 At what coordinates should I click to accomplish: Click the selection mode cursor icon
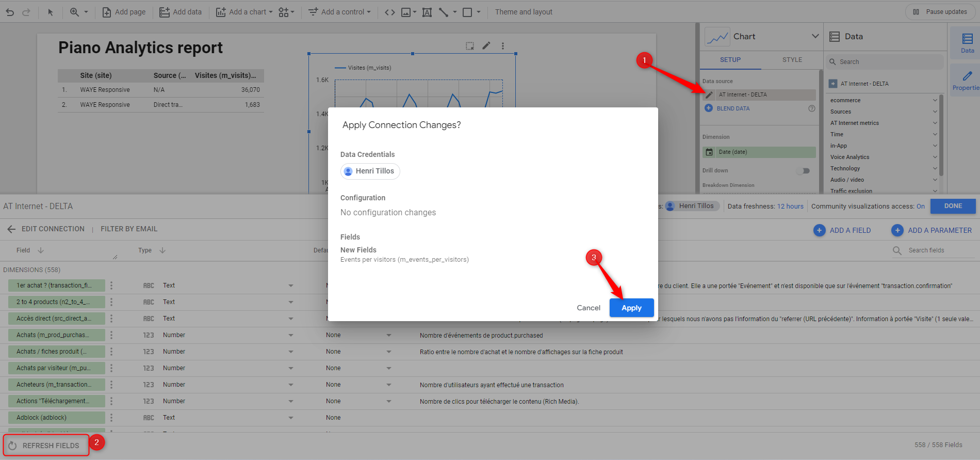coord(51,12)
